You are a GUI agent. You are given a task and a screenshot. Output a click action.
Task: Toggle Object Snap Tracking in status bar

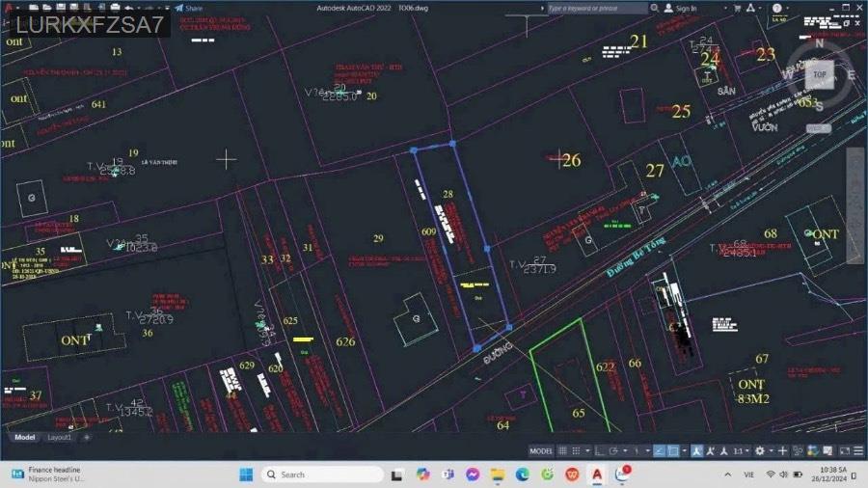coord(660,451)
